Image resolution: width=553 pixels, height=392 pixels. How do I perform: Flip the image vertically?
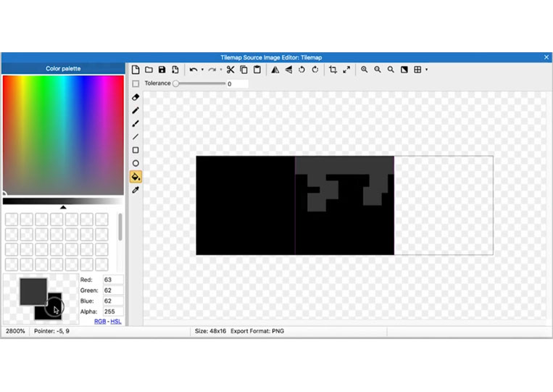[x=288, y=70]
